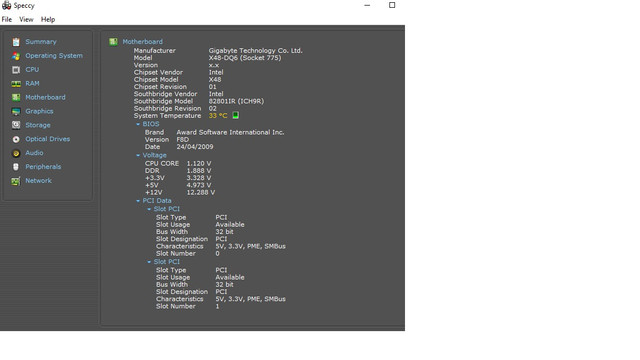
Task: Minimize the Speccy window
Action: click(x=367, y=5)
